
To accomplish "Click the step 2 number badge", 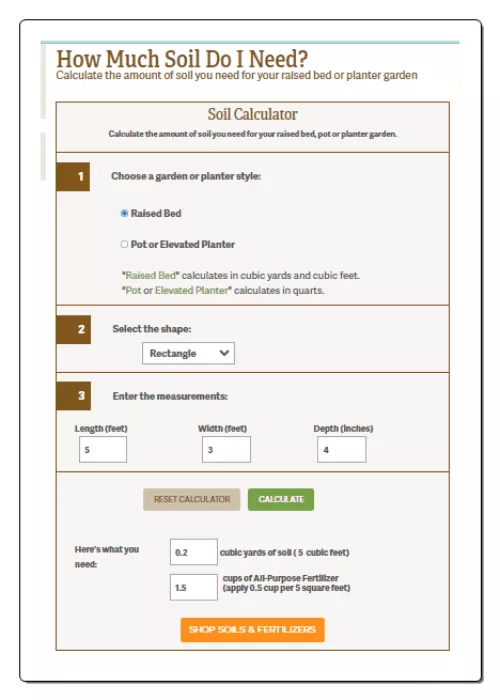I will [74, 329].
